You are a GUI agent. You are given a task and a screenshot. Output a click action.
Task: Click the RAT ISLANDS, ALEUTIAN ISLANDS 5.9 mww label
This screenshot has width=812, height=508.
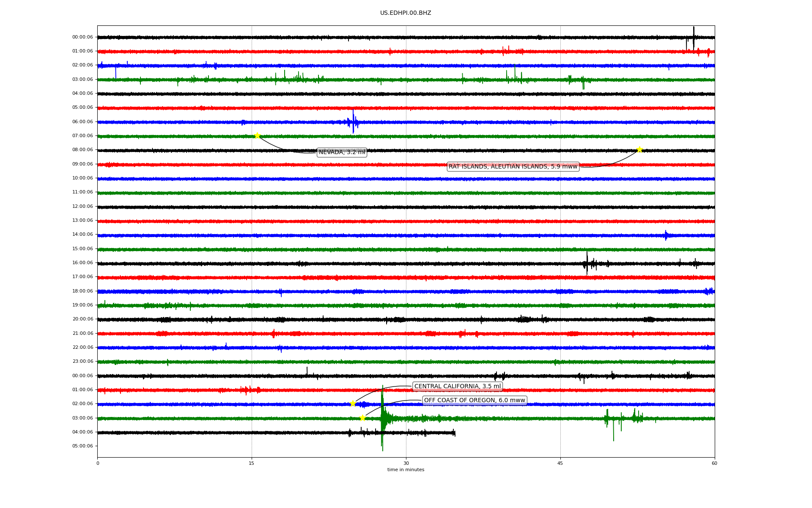pos(513,167)
